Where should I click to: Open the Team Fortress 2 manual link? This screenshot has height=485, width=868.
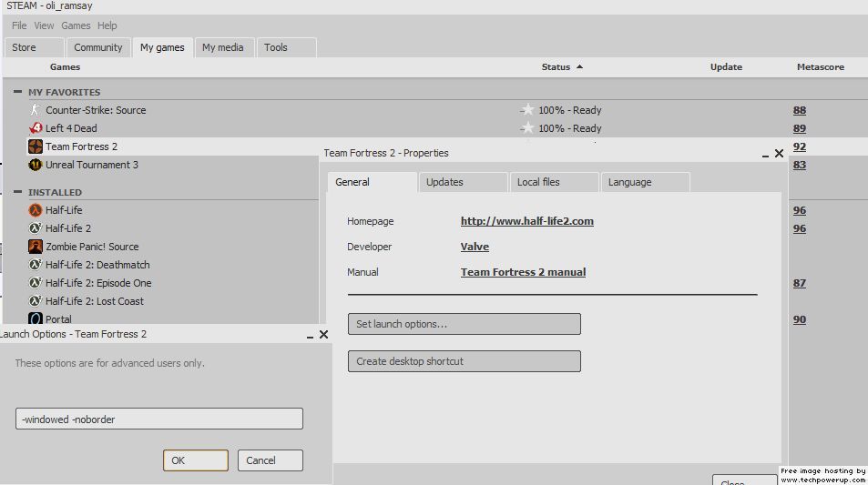pos(523,272)
